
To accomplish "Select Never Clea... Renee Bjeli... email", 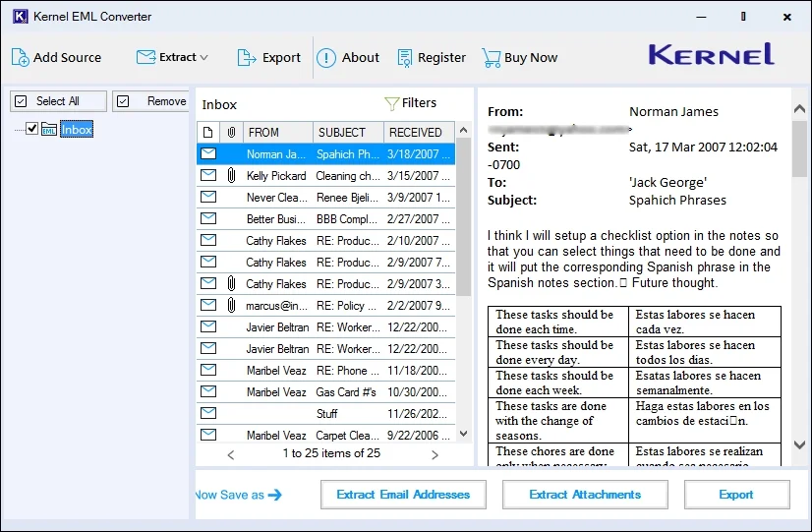I will [325, 198].
